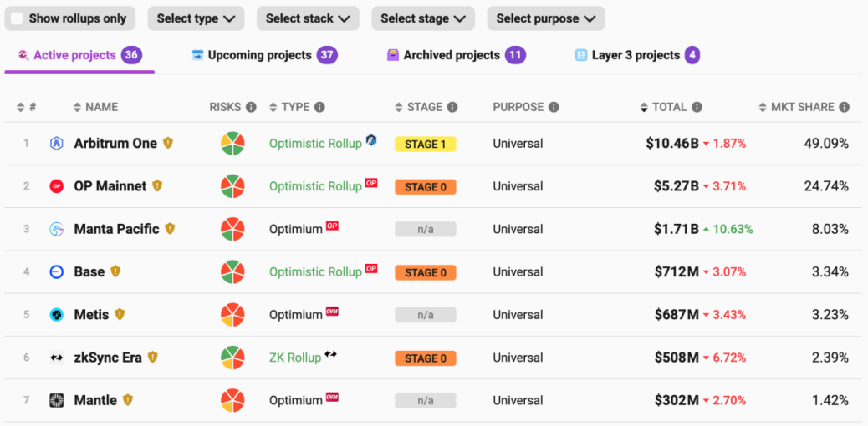Image resolution: width=868 pixels, height=426 pixels.
Task: Click the OVM stack badge in Metis row
Action: point(332,311)
